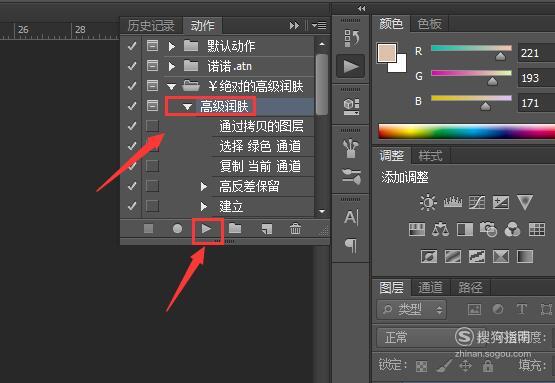
Task: Switch to the 通道 tab
Action: tap(430, 287)
